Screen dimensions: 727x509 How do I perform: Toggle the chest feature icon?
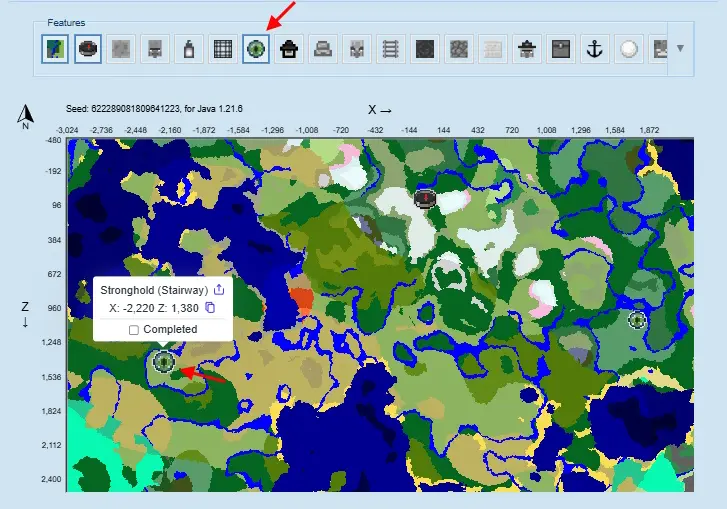click(561, 49)
